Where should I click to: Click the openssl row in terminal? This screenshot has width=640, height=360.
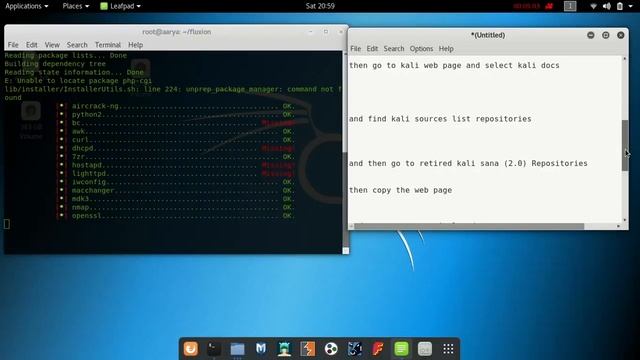[176, 216]
